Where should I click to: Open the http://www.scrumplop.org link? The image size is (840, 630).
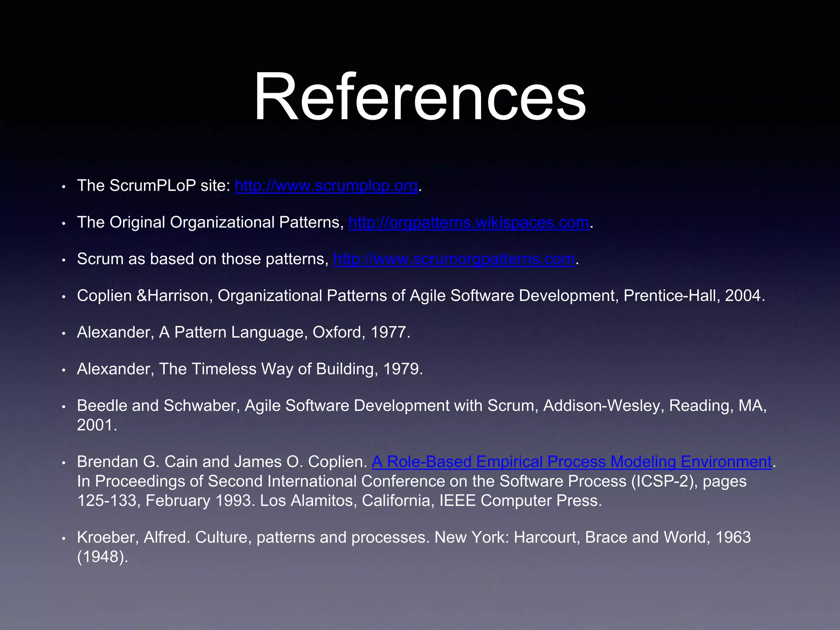[326, 186]
